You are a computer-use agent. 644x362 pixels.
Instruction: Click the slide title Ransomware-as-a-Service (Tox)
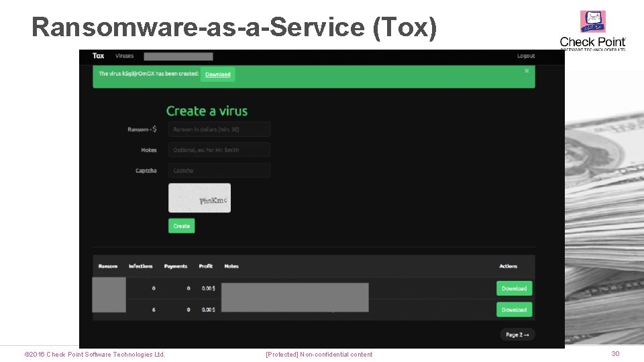coord(234,27)
